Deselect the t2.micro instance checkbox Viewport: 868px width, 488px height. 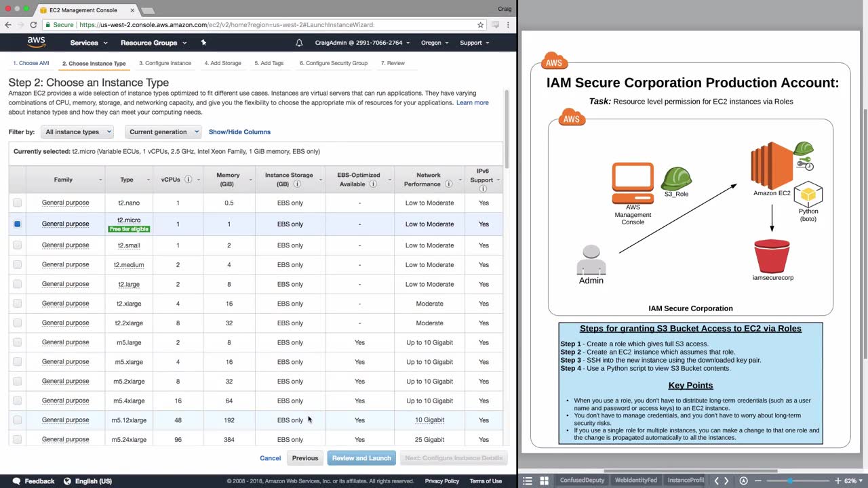pos(17,224)
